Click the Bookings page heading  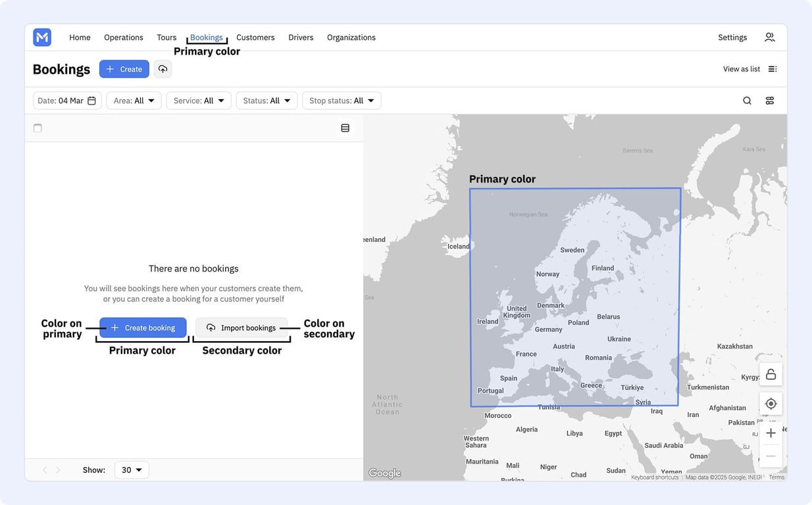point(61,70)
